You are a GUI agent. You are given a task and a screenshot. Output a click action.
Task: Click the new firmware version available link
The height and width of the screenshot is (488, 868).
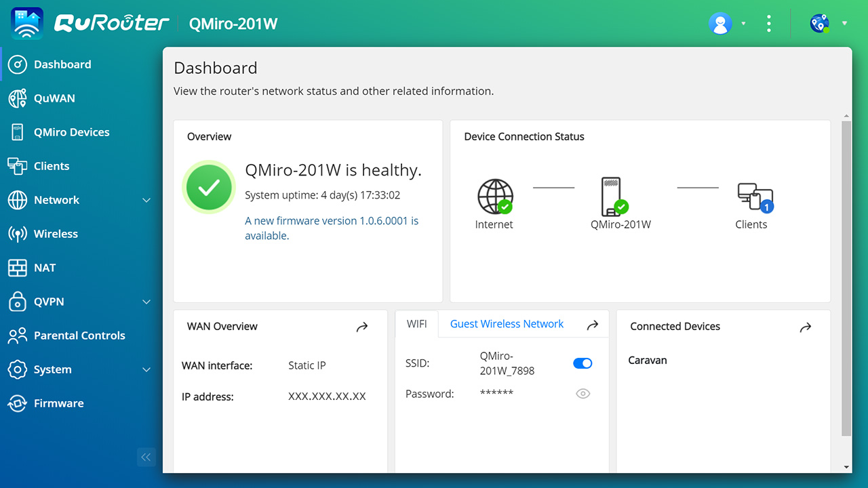(x=331, y=220)
